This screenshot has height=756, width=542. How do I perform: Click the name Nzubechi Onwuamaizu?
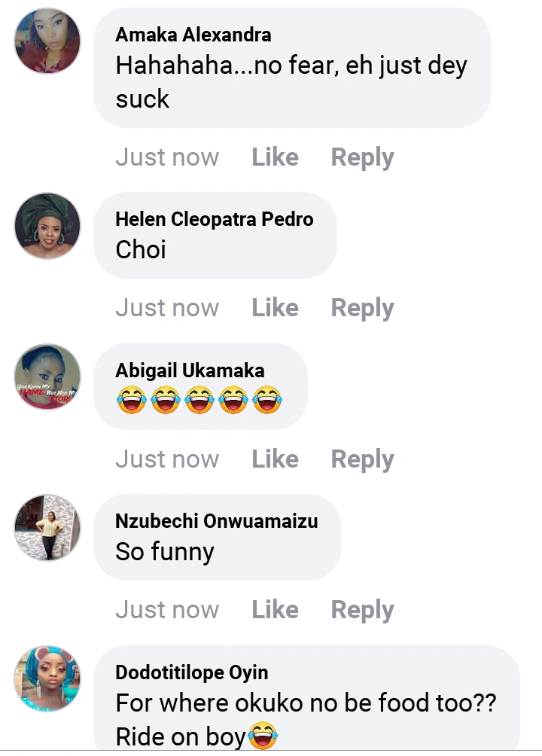pos(216,521)
